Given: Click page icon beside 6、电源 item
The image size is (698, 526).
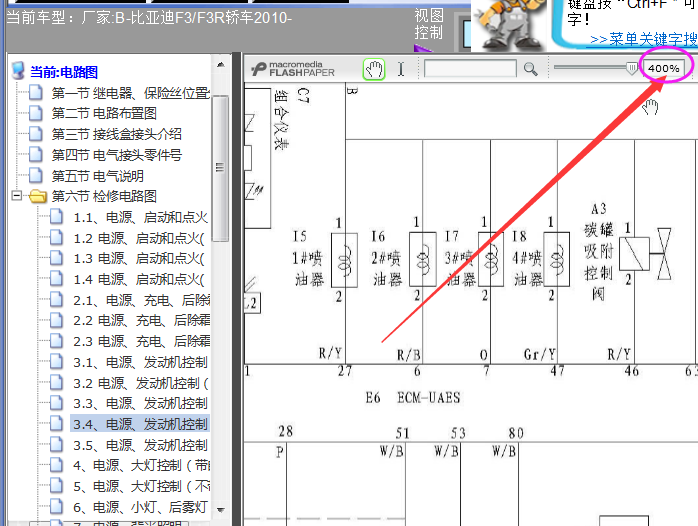Looking at the screenshot, I should 57,506.
